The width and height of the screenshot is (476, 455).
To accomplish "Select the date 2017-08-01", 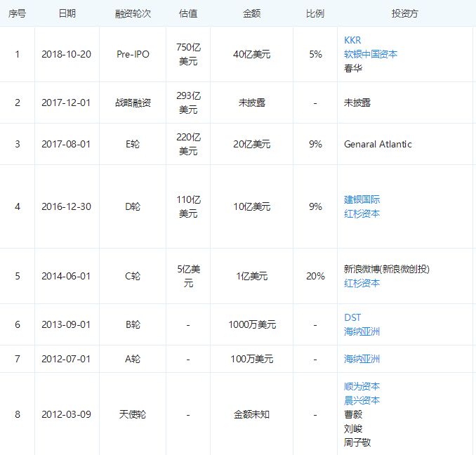I will (x=66, y=144).
